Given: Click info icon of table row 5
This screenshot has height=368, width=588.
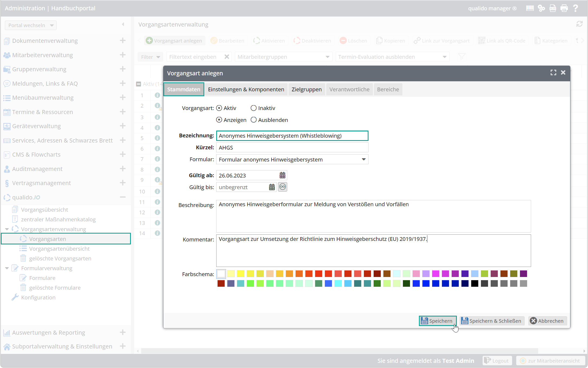Looking at the screenshot, I should pos(157,138).
